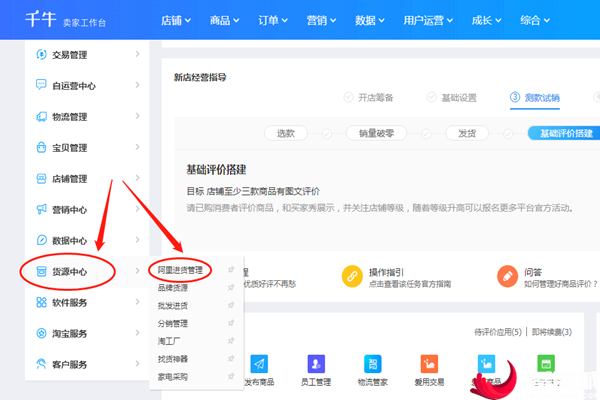This screenshot has width=600, height=400.
Task: Select 批发进货 in the submenu
Action: pos(173,306)
